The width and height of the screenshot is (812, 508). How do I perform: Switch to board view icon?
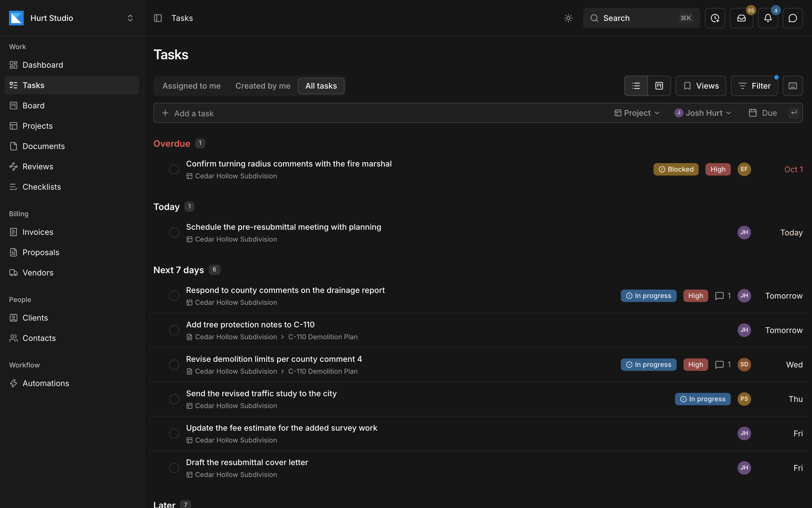point(659,86)
